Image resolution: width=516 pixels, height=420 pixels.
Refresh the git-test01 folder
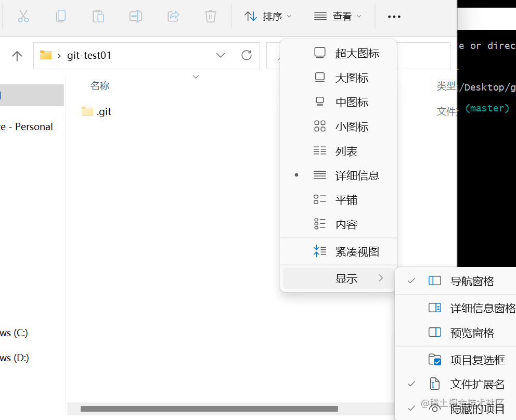point(247,55)
